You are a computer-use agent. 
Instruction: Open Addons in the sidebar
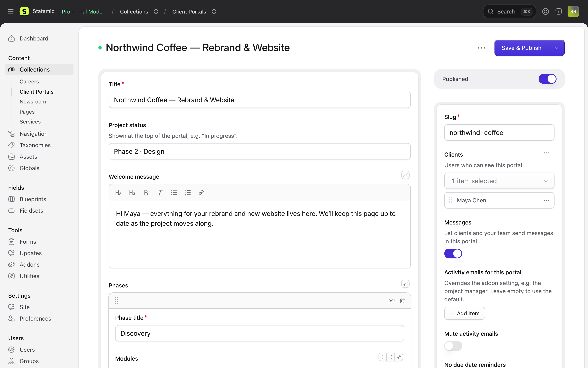[30, 265]
